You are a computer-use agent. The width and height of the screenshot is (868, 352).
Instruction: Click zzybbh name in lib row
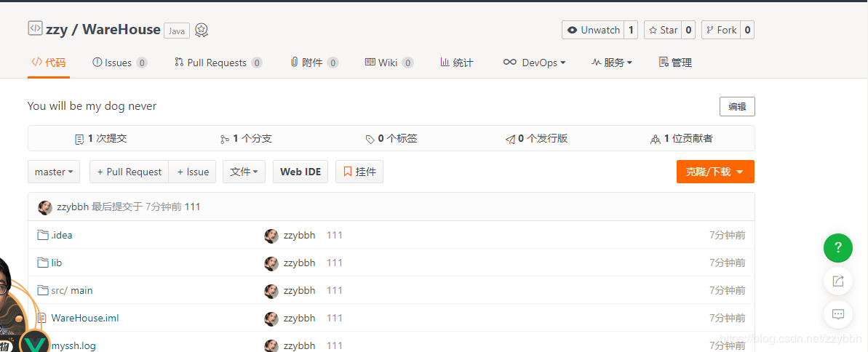(x=300, y=263)
